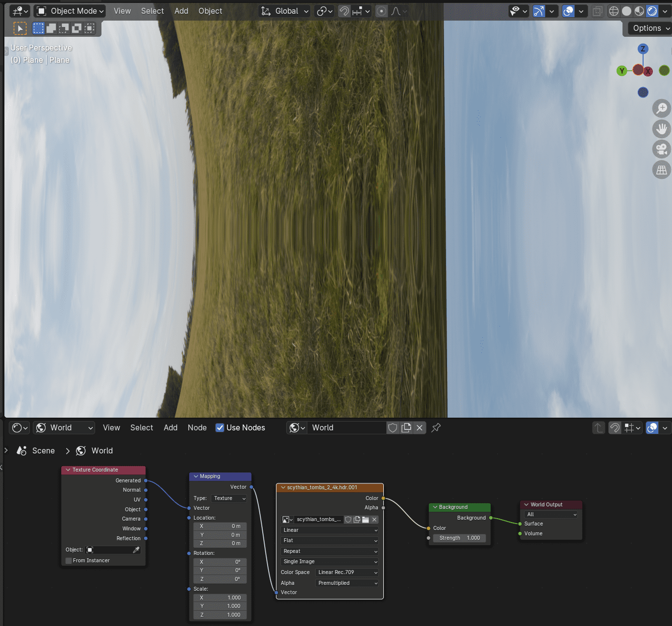Screen dimensions: 672x626
Task: Open viewport shading options dropdown
Action: pos(665,11)
